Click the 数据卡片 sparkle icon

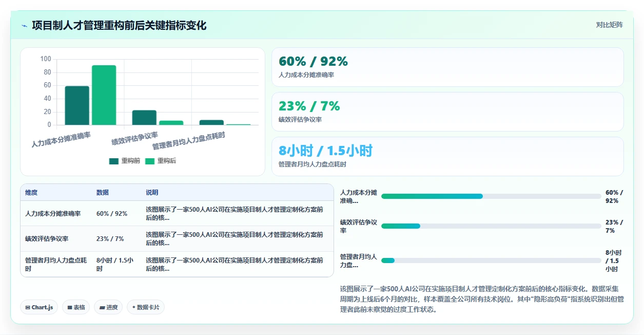pyautogui.click(x=134, y=307)
